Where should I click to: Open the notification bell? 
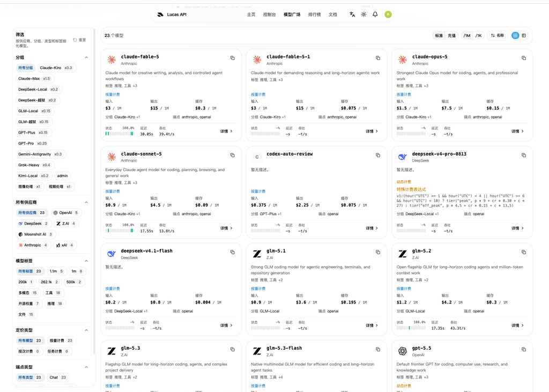pyautogui.click(x=375, y=14)
